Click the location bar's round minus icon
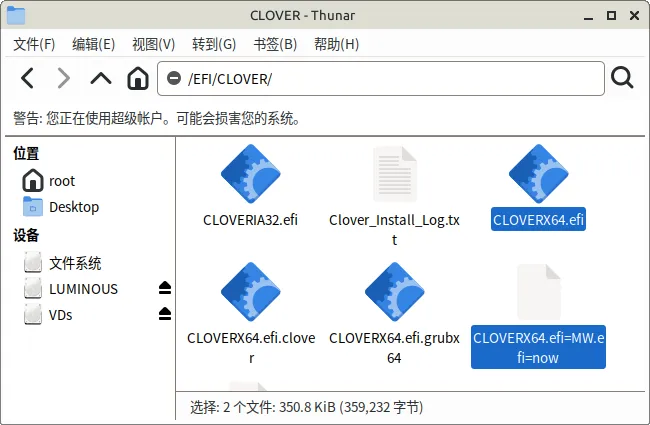650x425 pixels. point(174,78)
